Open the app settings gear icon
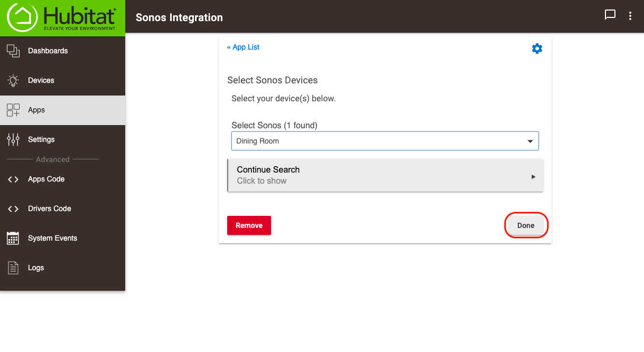The height and width of the screenshot is (352, 644). point(537,49)
